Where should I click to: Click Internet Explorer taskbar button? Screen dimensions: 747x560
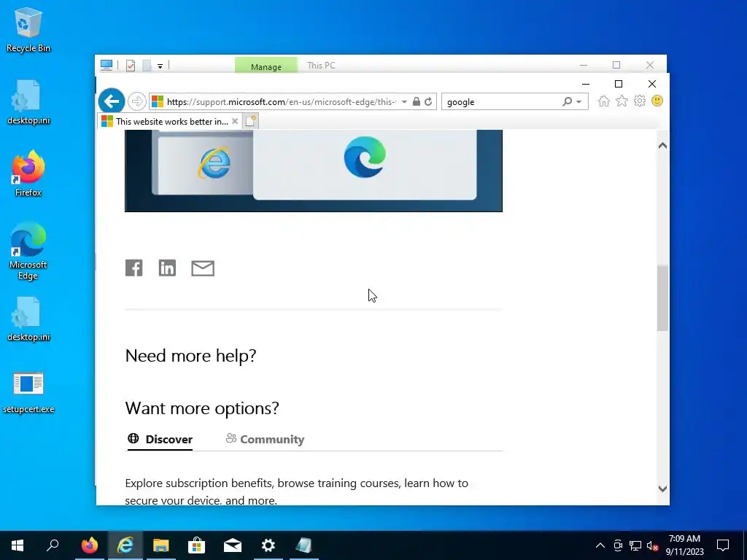click(125, 545)
